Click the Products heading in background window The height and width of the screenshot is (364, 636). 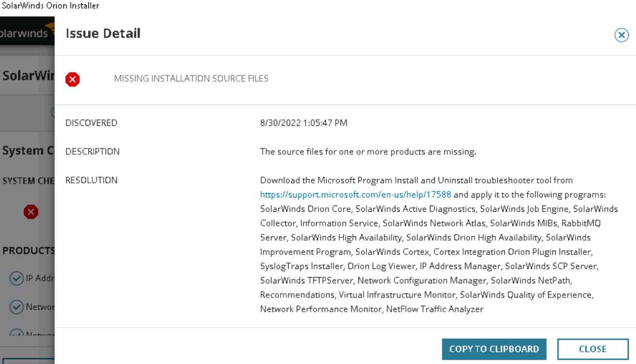tap(28, 251)
